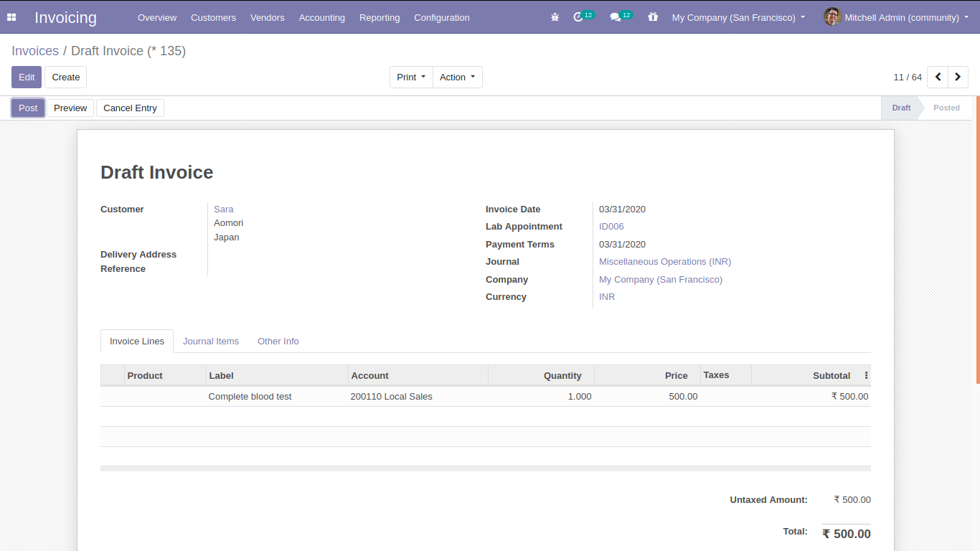Open My Company (San Francisco) switcher

pyautogui.click(x=738, y=17)
